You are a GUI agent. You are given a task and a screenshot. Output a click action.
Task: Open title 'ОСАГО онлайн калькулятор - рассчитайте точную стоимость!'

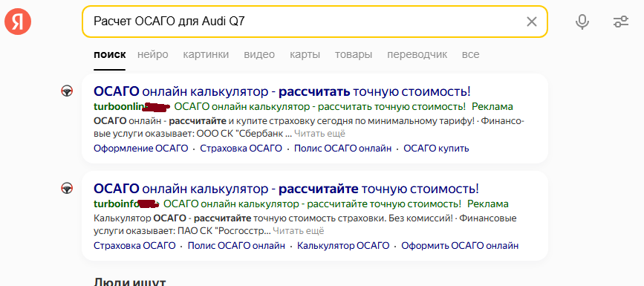click(286, 189)
